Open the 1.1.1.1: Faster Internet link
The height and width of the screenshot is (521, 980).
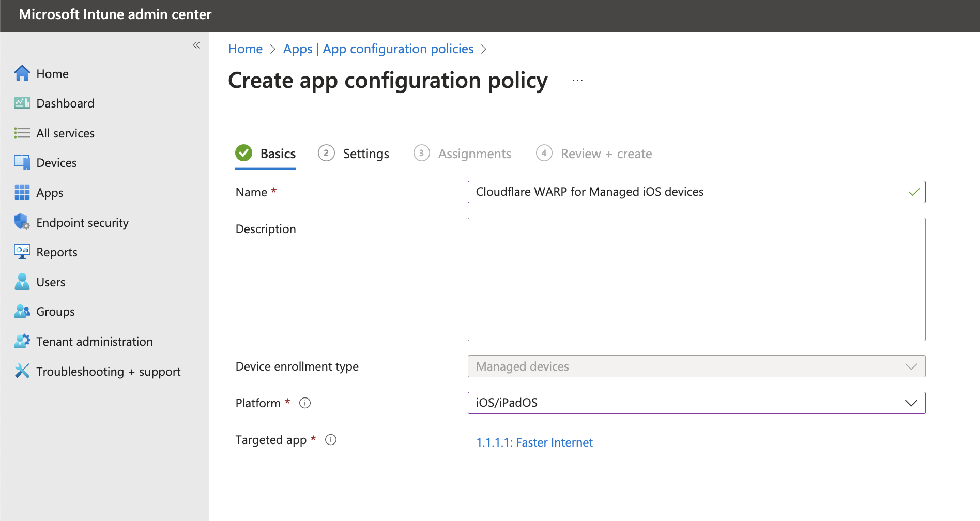tap(534, 442)
